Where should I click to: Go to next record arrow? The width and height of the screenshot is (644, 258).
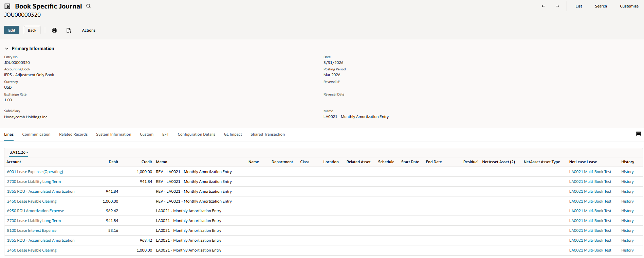pyautogui.click(x=557, y=6)
